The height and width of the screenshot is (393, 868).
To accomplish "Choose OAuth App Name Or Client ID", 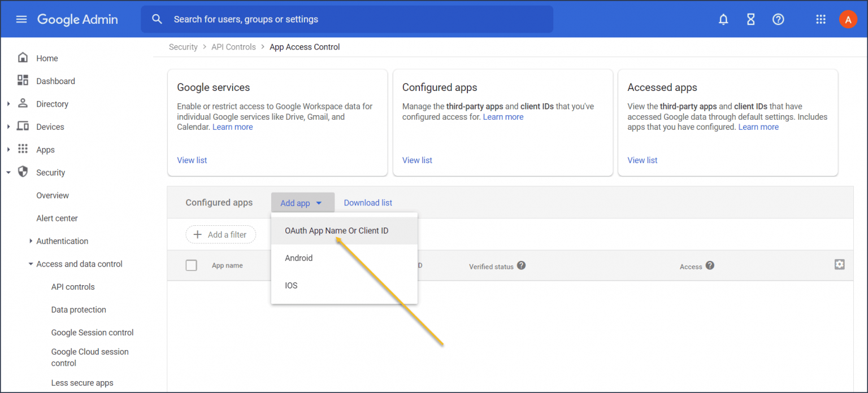I will pos(344,231).
